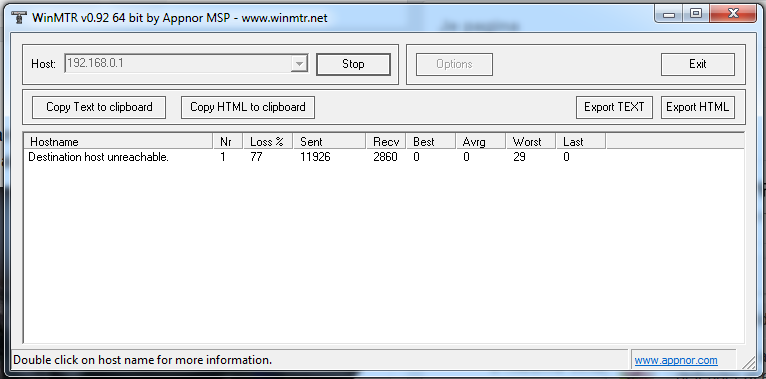Sort by Loss % column header
Viewport: 766px width, 379px height.
tap(268, 142)
